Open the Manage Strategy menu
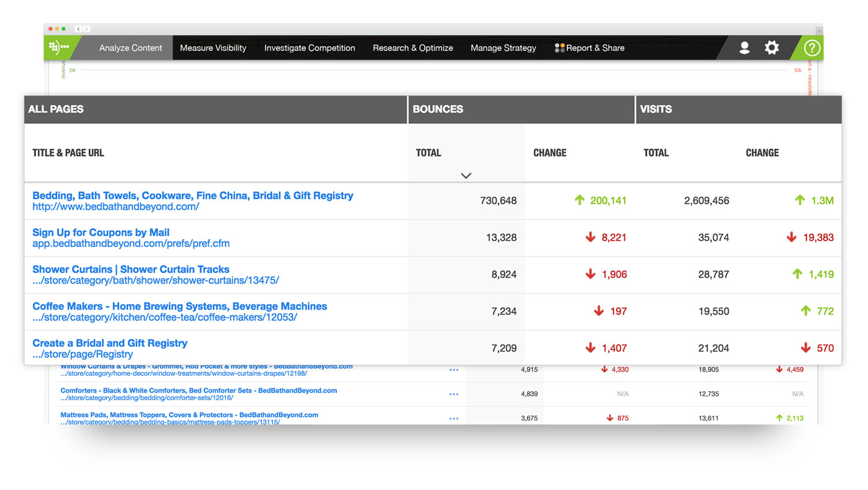 (x=503, y=48)
